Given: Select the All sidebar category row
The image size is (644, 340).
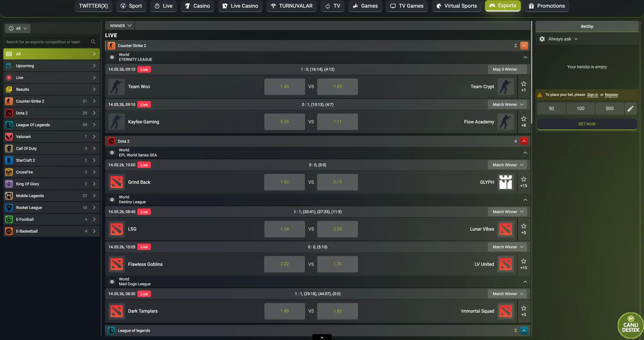Looking at the screenshot, I should coord(51,54).
